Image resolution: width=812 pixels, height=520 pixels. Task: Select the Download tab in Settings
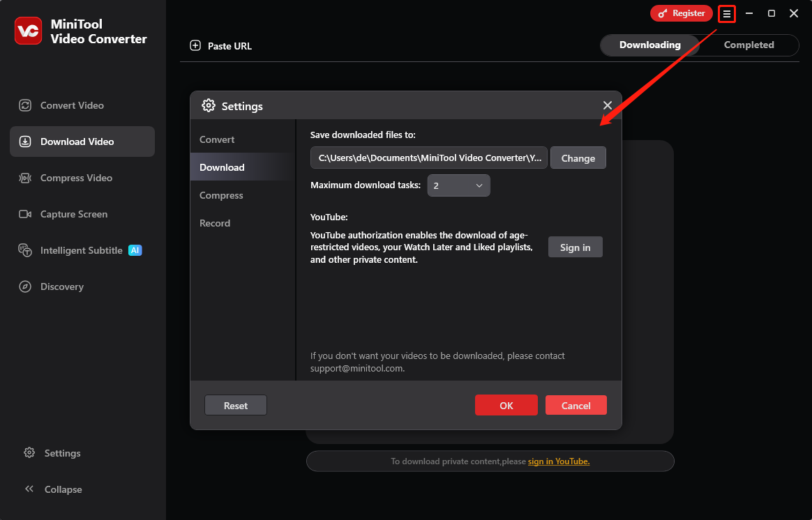(243, 167)
